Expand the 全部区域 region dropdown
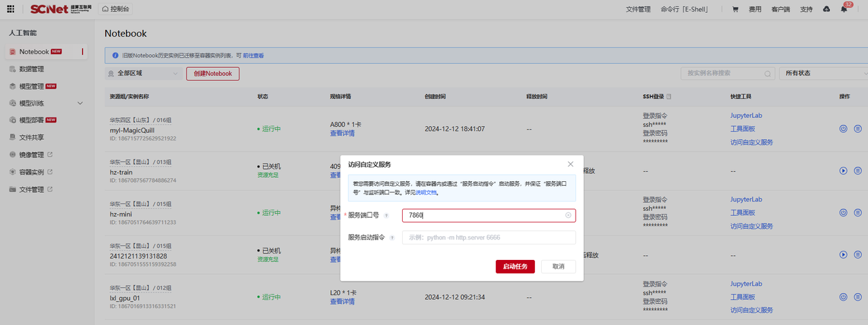The width and height of the screenshot is (868, 325). pyautogui.click(x=143, y=73)
